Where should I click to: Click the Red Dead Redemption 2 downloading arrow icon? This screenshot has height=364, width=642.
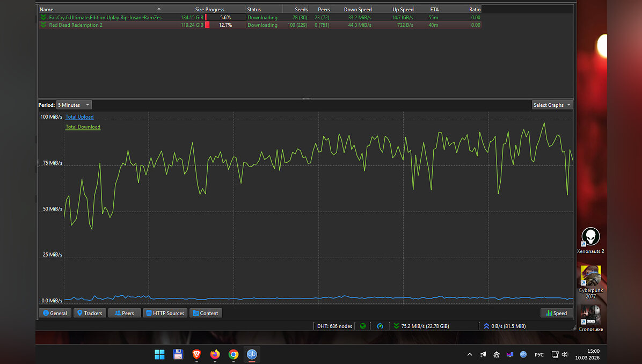pyautogui.click(x=43, y=25)
